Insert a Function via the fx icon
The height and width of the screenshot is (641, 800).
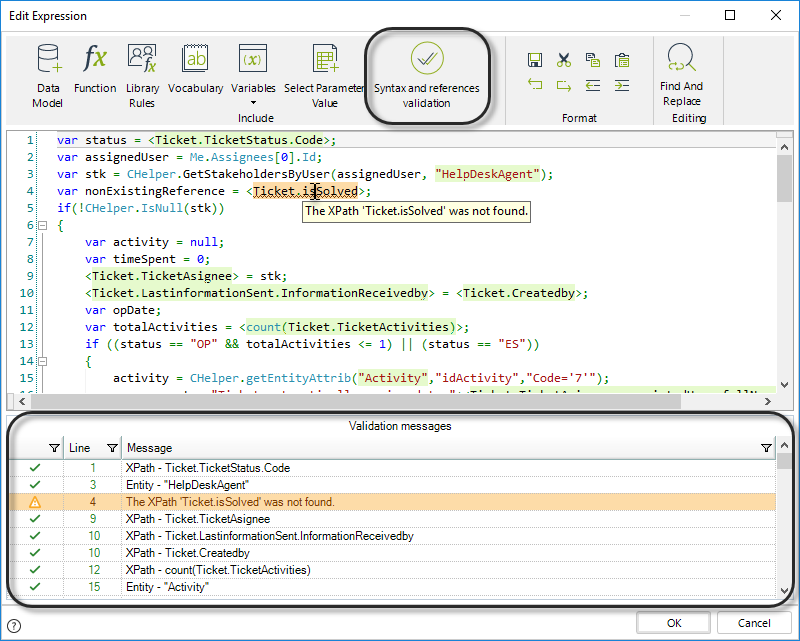[x=95, y=69]
